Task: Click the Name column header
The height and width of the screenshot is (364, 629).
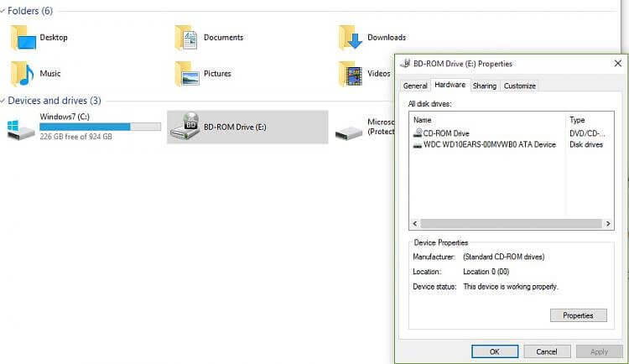Action: (486, 120)
